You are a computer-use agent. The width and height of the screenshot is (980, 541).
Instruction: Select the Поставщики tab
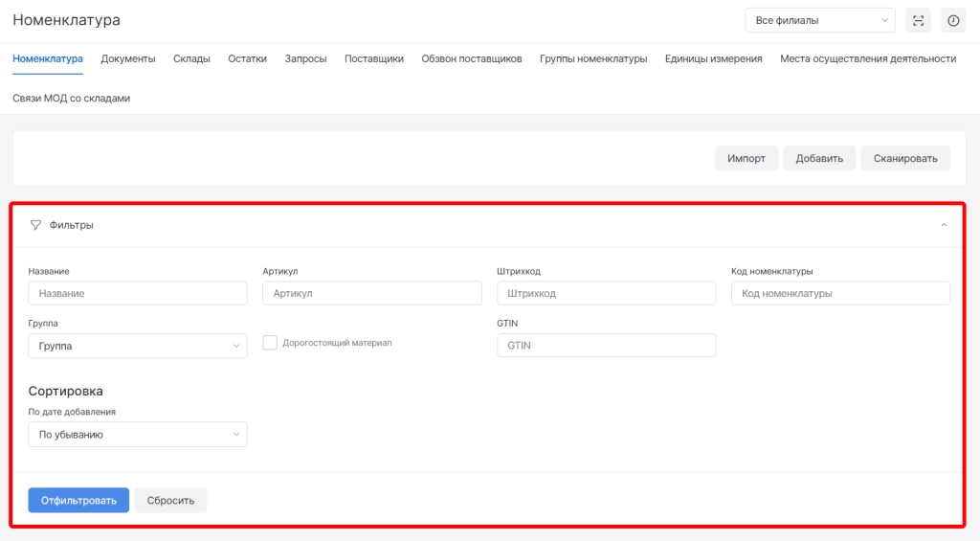(373, 59)
